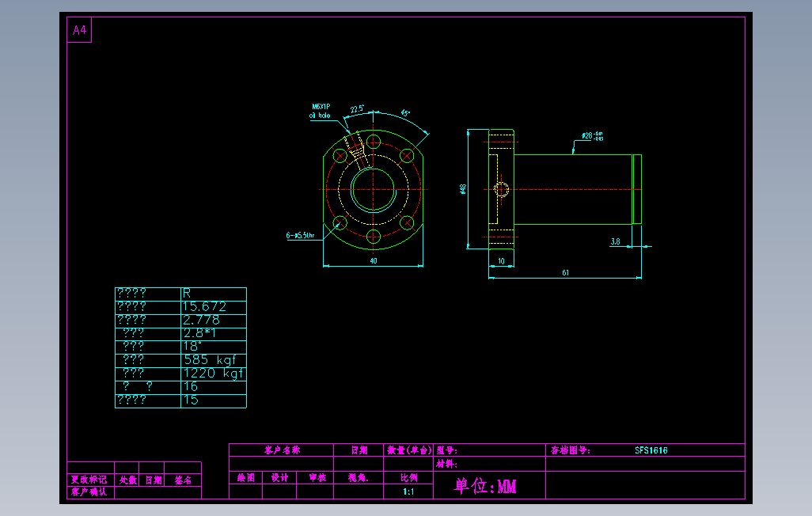This screenshot has height=516, width=812.
Task: Click the '客户确认' cell
Action: (x=89, y=491)
